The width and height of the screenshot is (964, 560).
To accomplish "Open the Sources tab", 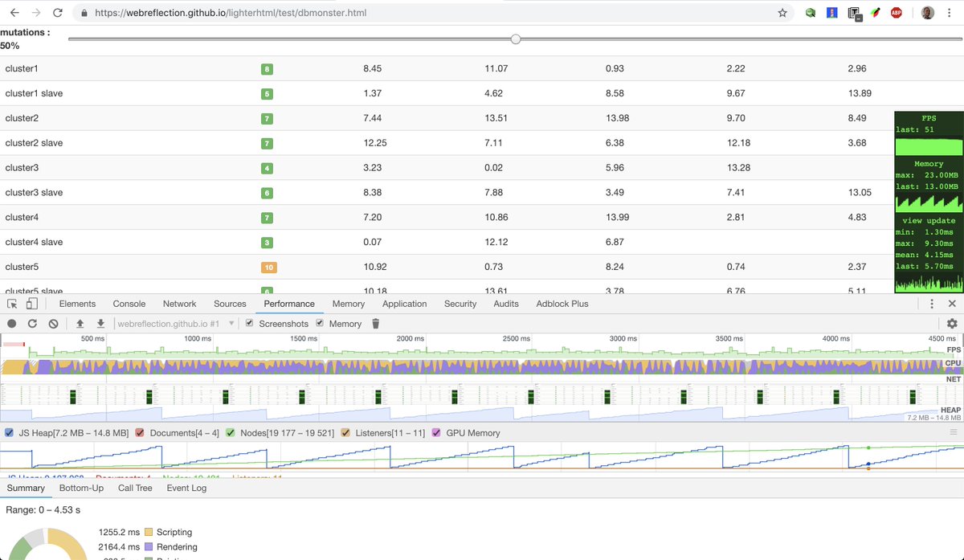I will coord(230,304).
